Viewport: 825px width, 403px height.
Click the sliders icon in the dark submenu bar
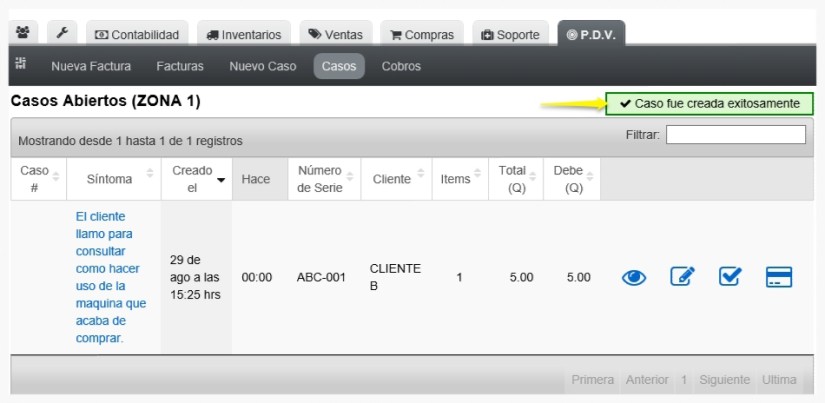coord(21,64)
